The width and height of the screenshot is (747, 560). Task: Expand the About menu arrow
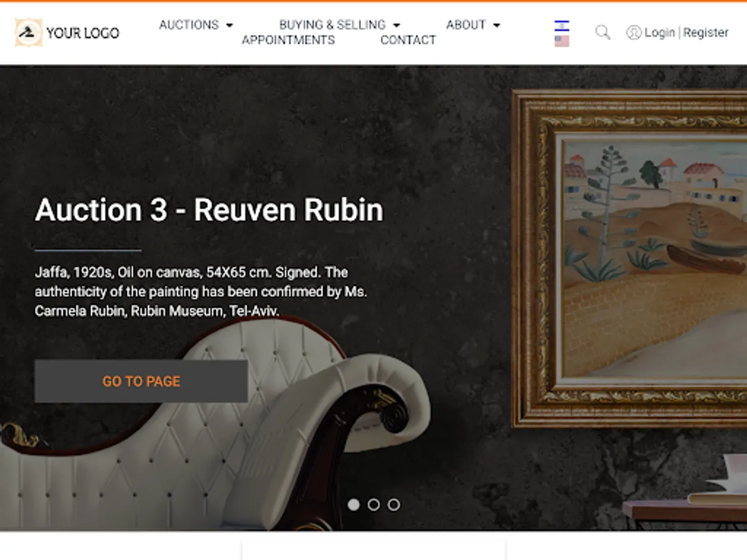[x=496, y=26]
